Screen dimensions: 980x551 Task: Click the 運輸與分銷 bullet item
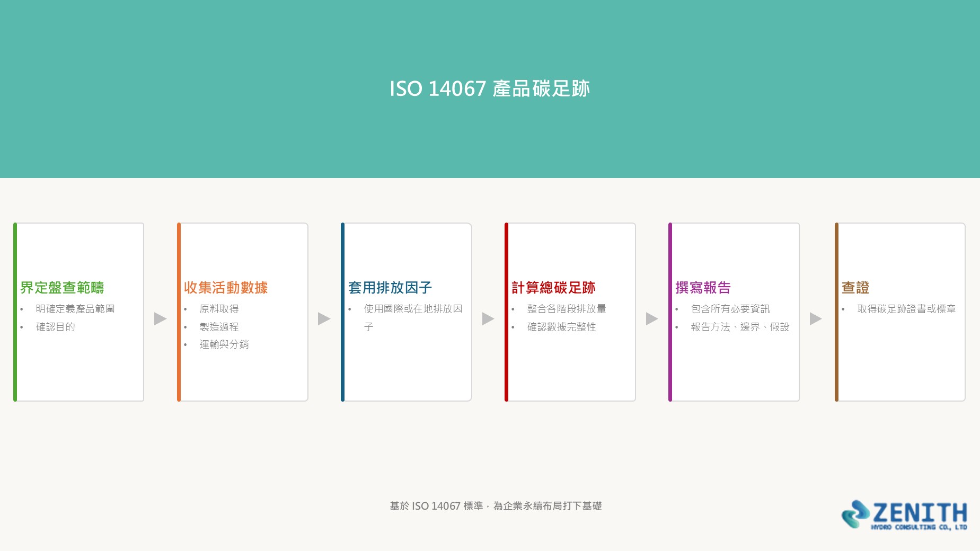224,344
